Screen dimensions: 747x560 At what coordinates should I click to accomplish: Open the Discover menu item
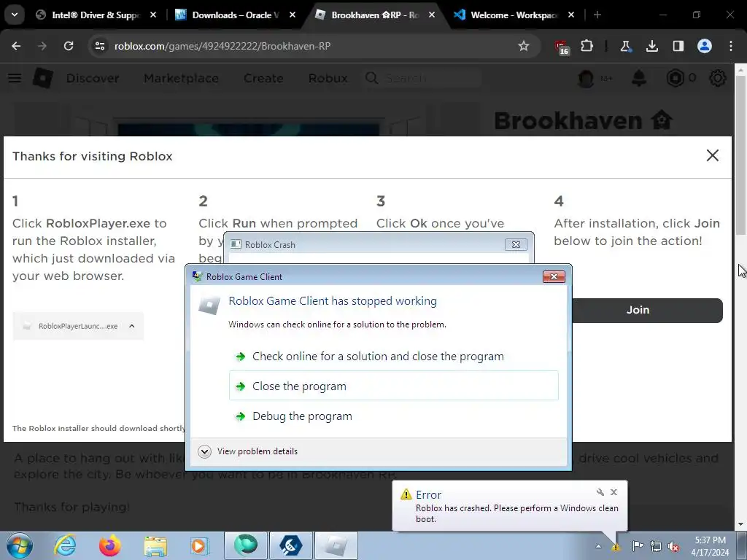point(93,78)
